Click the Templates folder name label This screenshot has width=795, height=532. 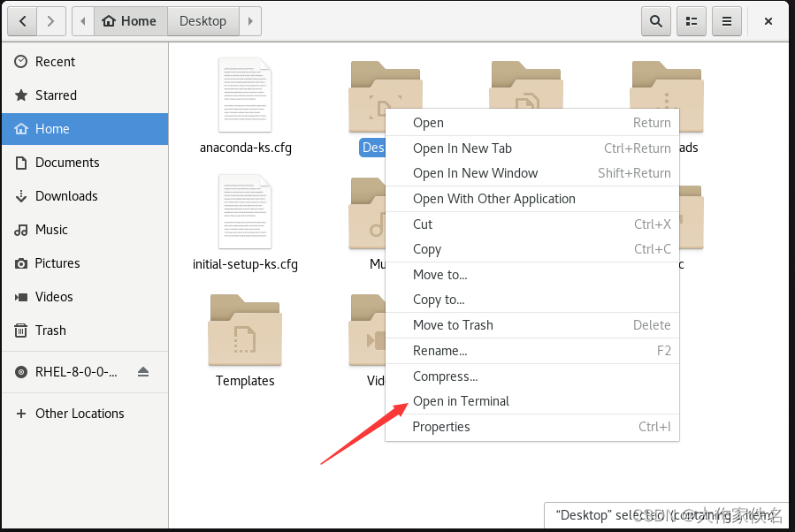(x=245, y=381)
